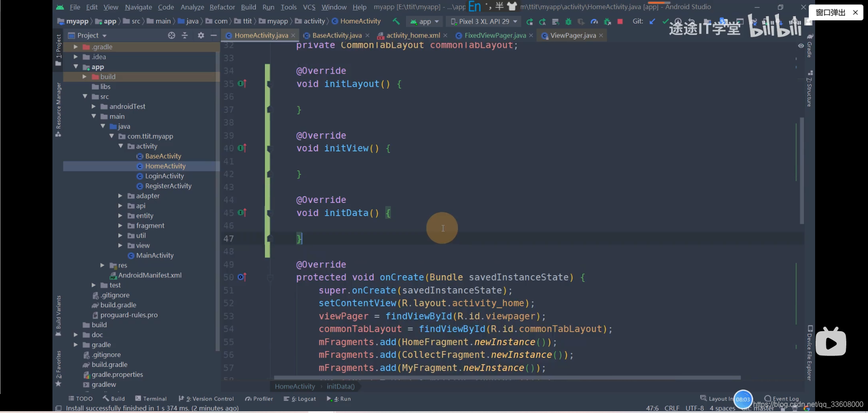
Task: Open the Navigate menu
Action: point(138,7)
